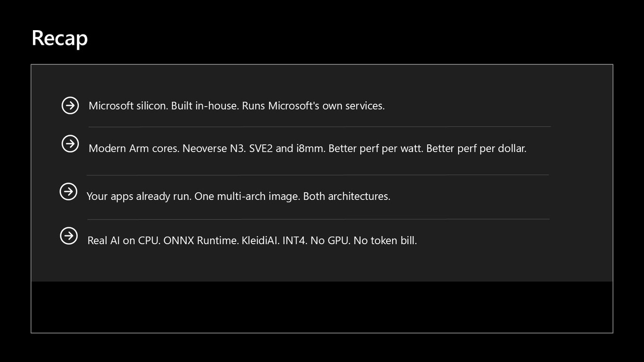Select the text 'Microsoft silicon. Built in-house.'
Viewport: 644px width, 362px height.
tap(164, 106)
